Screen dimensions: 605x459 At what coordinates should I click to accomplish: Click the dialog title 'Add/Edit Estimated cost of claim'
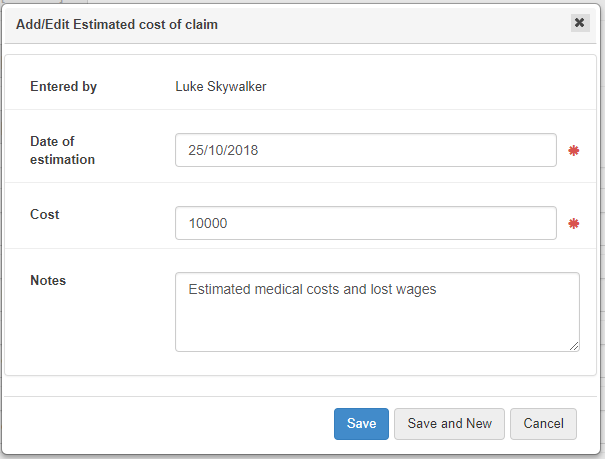(x=117, y=24)
